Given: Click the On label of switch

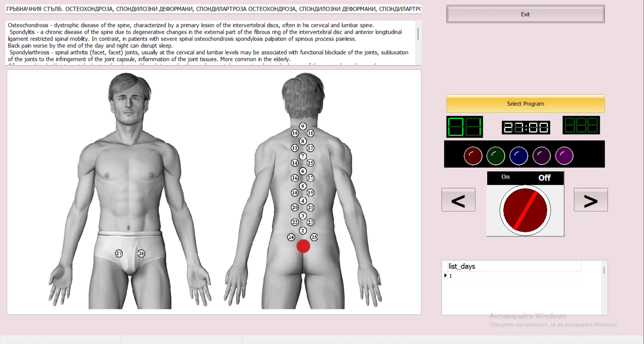Looking at the screenshot, I should pos(505,177).
